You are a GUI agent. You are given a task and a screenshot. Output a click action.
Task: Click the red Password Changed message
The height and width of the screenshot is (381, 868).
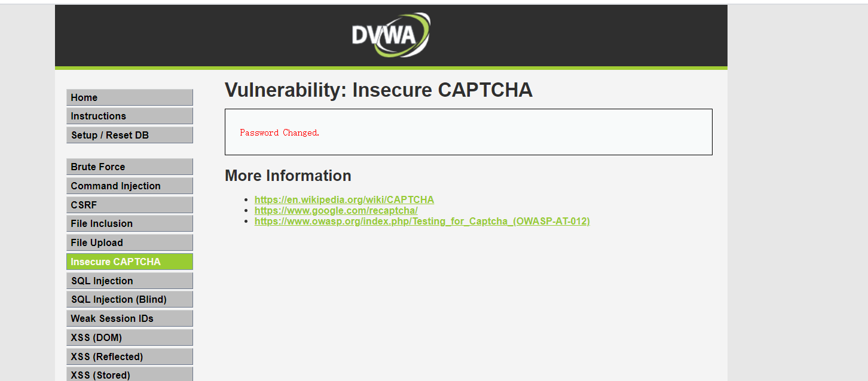[280, 133]
